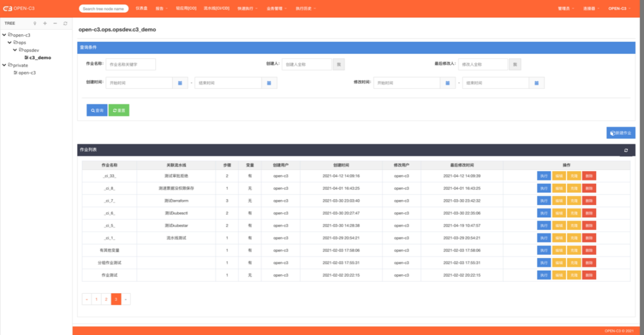Refresh the tree with reload icon
The width and height of the screenshot is (644, 335).
tap(65, 23)
